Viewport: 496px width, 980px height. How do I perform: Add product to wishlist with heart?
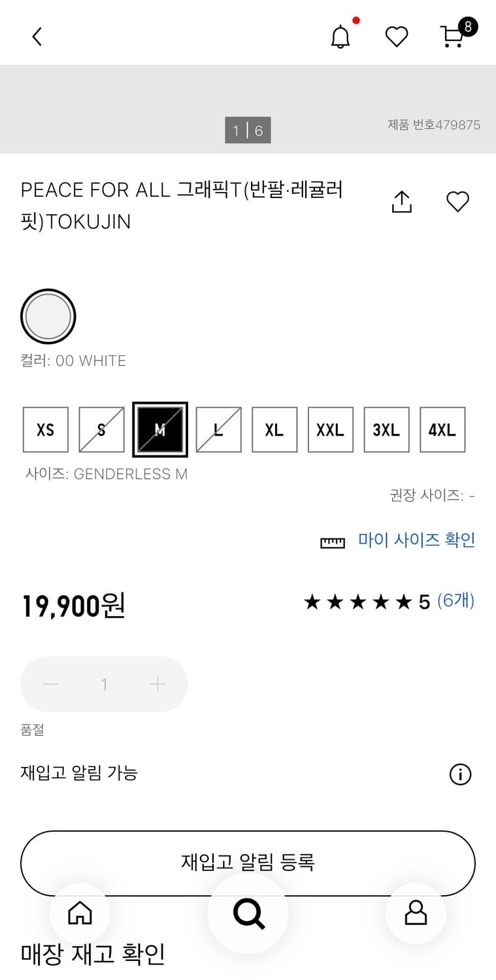pos(457,202)
